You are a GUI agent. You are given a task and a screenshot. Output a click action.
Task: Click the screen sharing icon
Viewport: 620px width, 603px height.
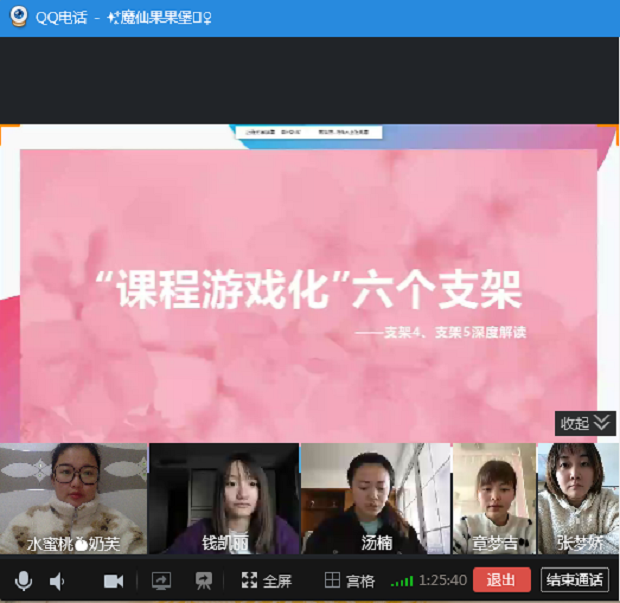161,580
